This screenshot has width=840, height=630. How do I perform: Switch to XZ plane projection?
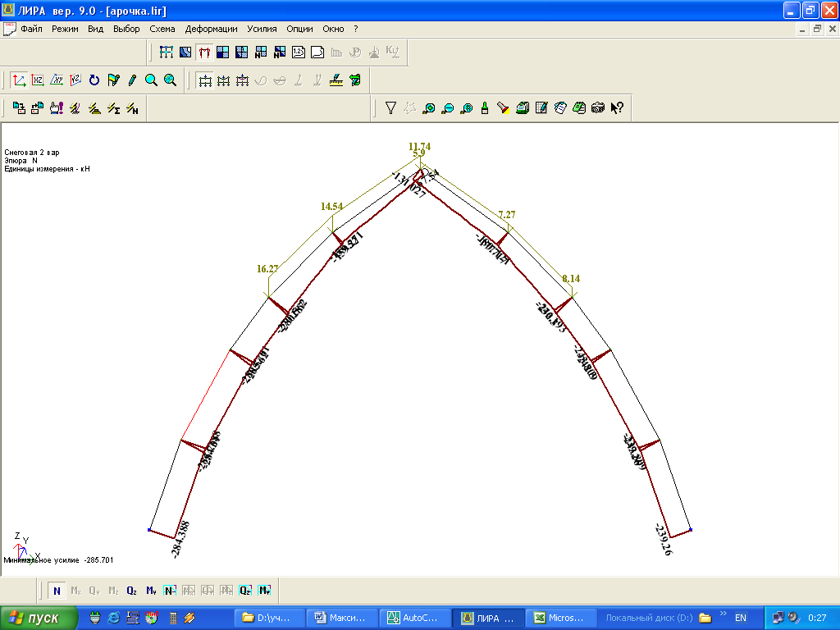point(38,80)
